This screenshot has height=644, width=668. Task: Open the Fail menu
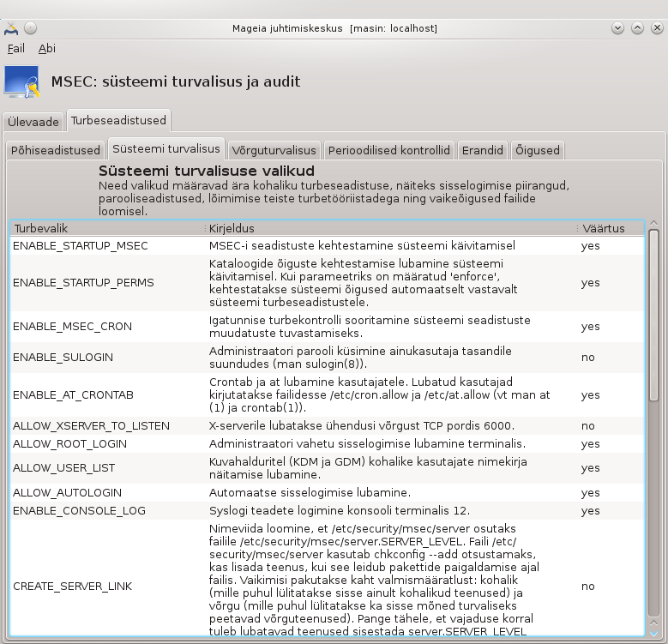pos(15,49)
